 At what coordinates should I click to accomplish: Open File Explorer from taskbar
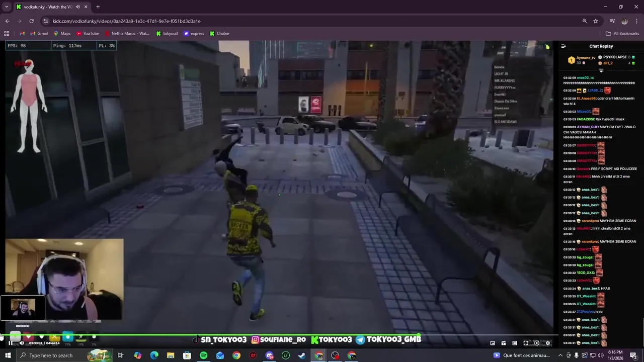171,355
